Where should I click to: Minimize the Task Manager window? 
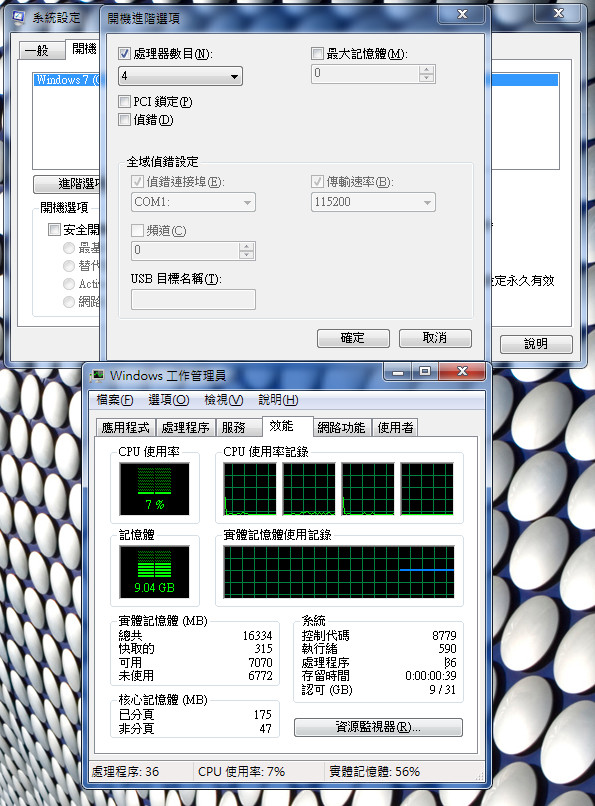(398, 372)
